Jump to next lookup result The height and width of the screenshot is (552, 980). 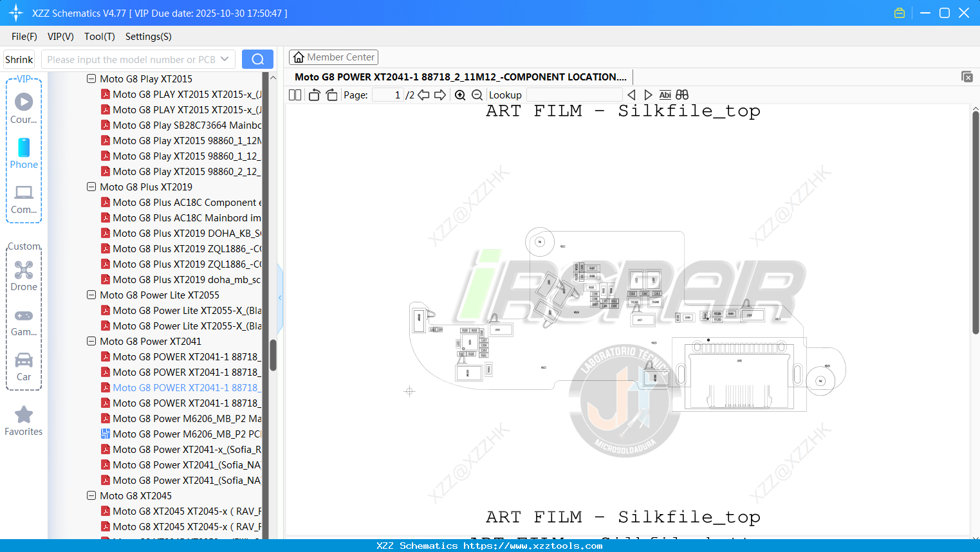(x=648, y=95)
